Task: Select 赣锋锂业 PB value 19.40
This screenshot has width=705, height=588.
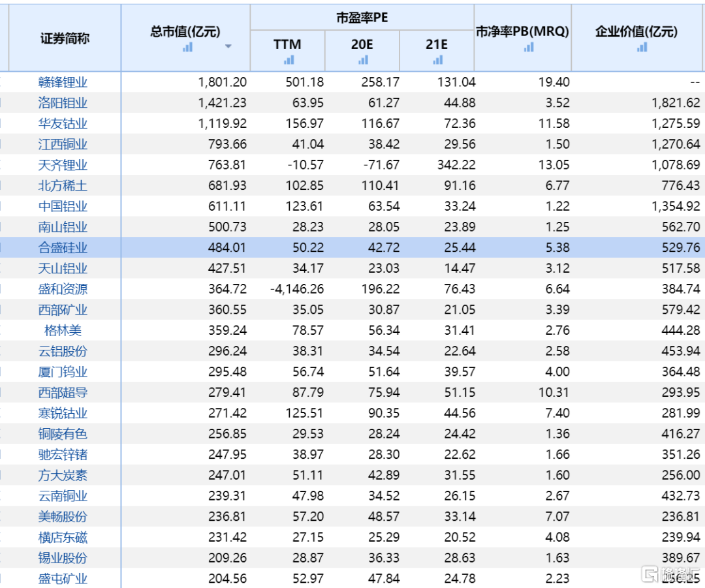Action: [554, 82]
